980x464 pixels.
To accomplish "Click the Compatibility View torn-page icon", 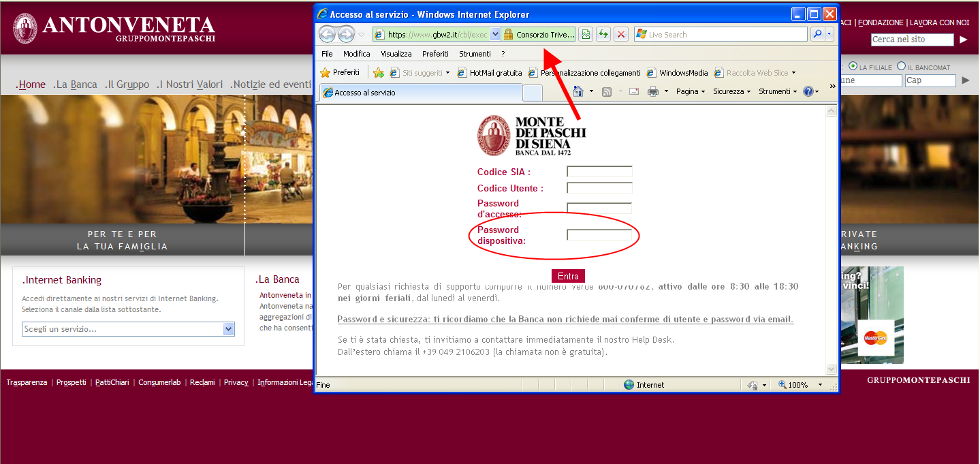I will click(585, 34).
